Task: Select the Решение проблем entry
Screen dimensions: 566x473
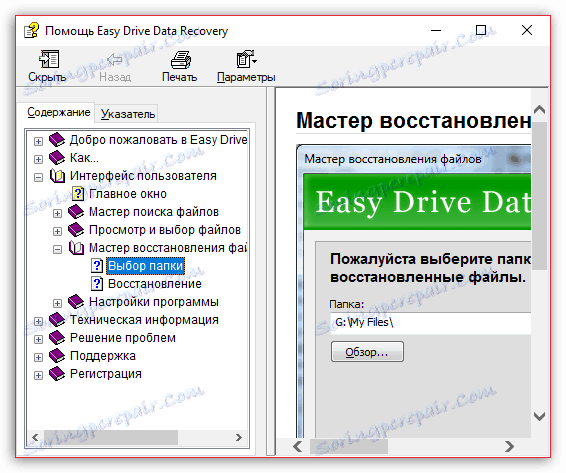Action: [x=123, y=338]
